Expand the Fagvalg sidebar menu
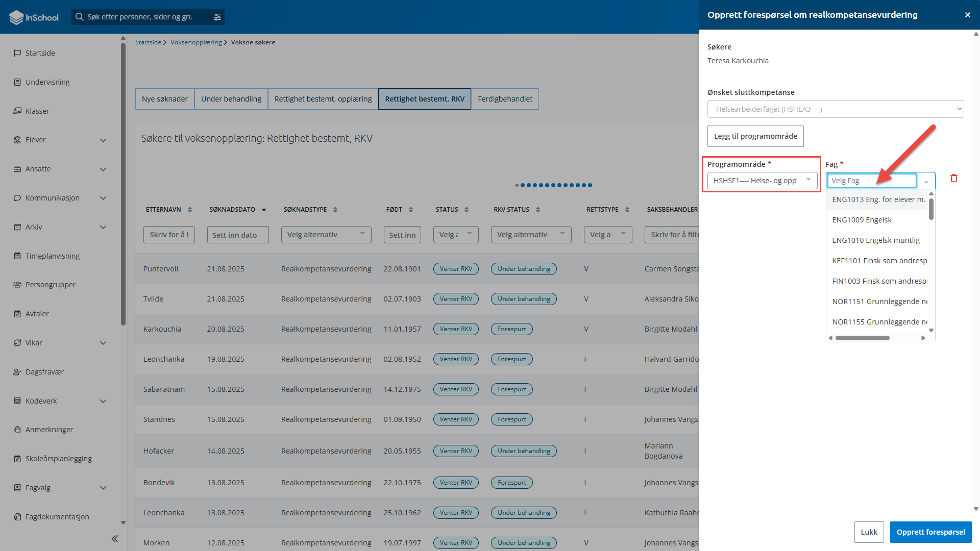Screen dimensions: 980x551 (x=103, y=488)
